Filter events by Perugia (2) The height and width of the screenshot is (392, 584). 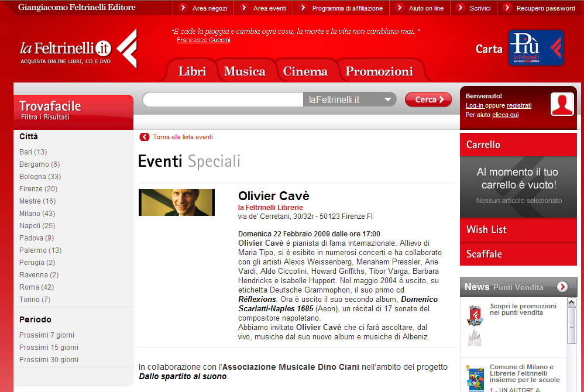37,263
